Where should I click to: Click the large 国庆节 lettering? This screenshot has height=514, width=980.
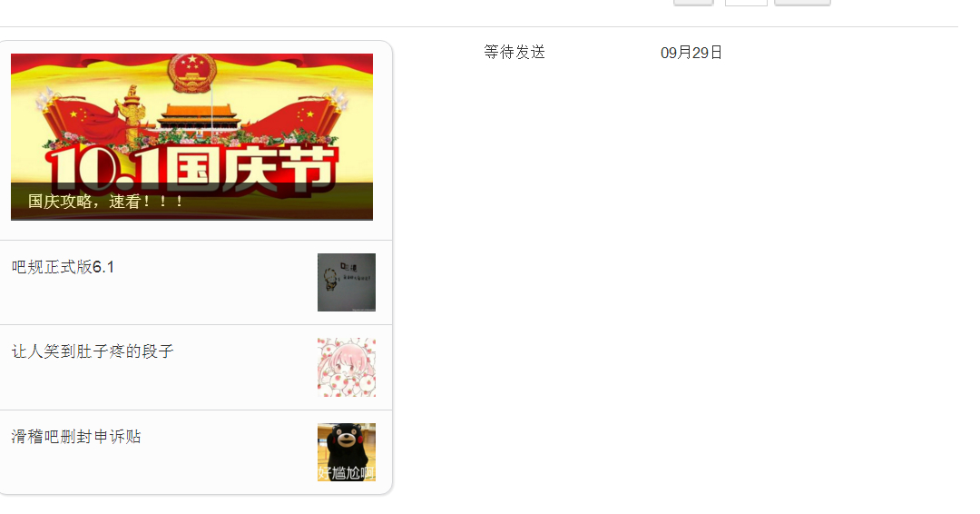[x=250, y=168]
